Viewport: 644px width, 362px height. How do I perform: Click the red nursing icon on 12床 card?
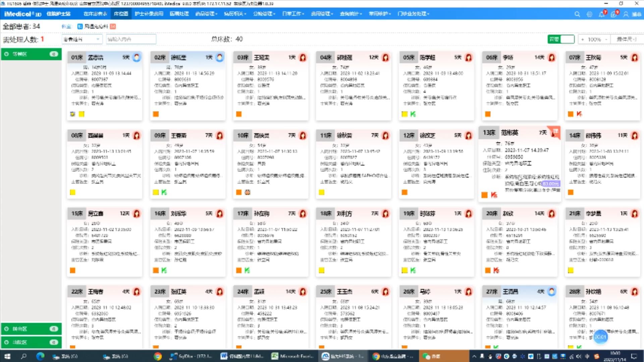point(469,135)
